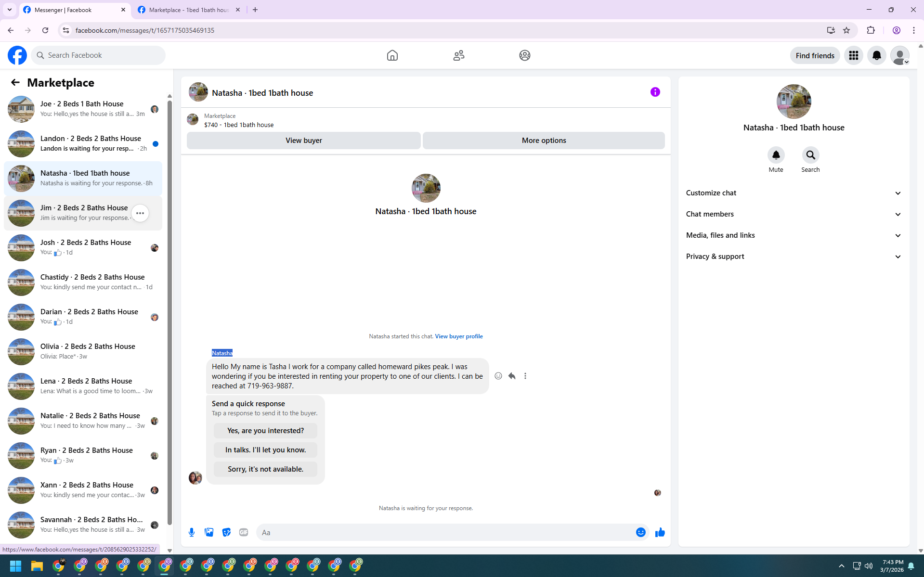The height and width of the screenshot is (577, 924).
Task: Click the Aa message input field
Action: point(446,532)
